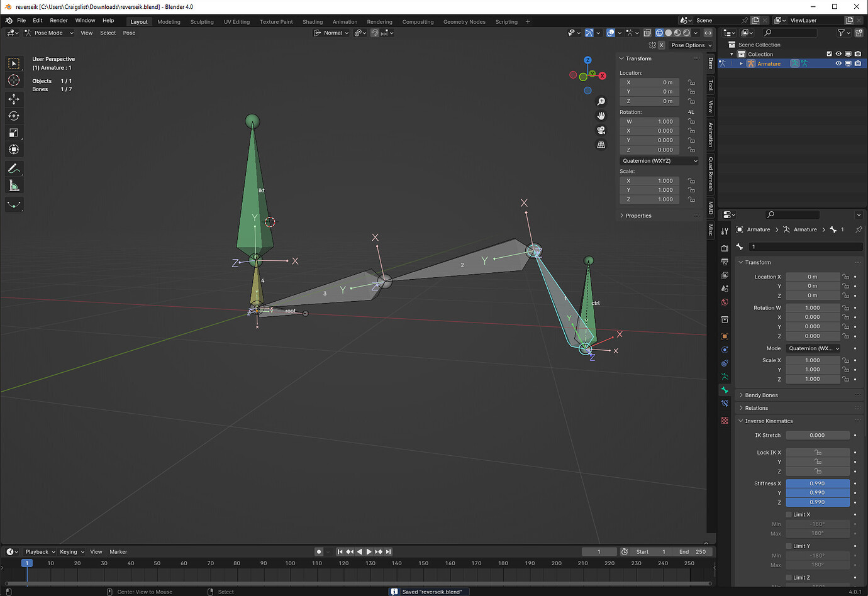Expand the Bendy Bones panel
The image size is (868, 596).
coord(761,395)
